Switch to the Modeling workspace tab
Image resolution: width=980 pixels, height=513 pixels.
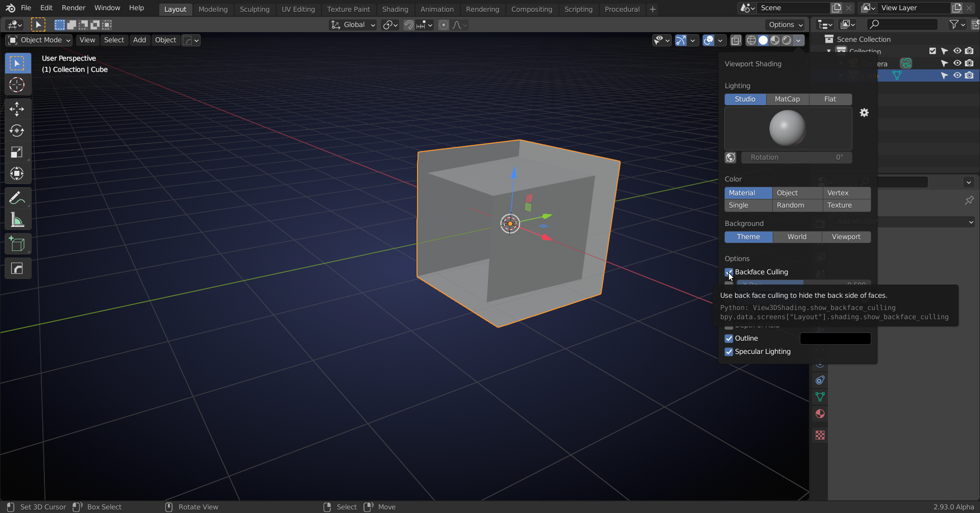(213, 9)
